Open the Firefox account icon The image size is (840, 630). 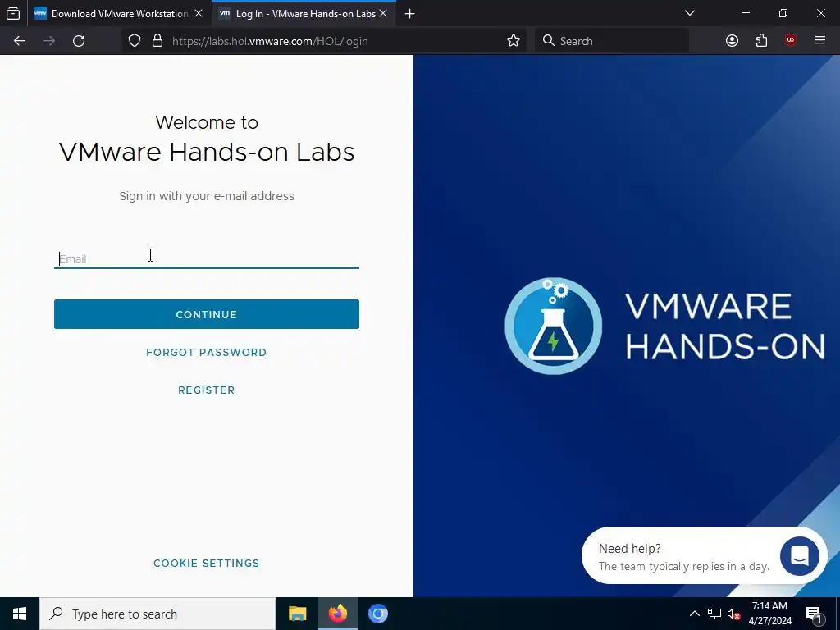(x=732, y=41)
